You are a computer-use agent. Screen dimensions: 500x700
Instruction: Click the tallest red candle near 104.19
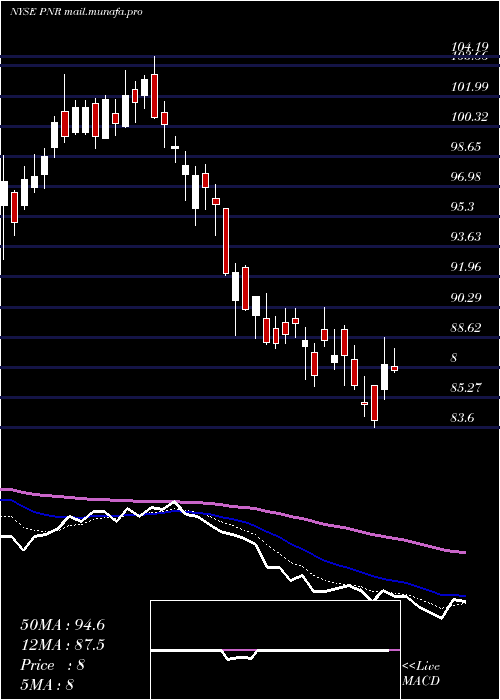click(154, 96)
